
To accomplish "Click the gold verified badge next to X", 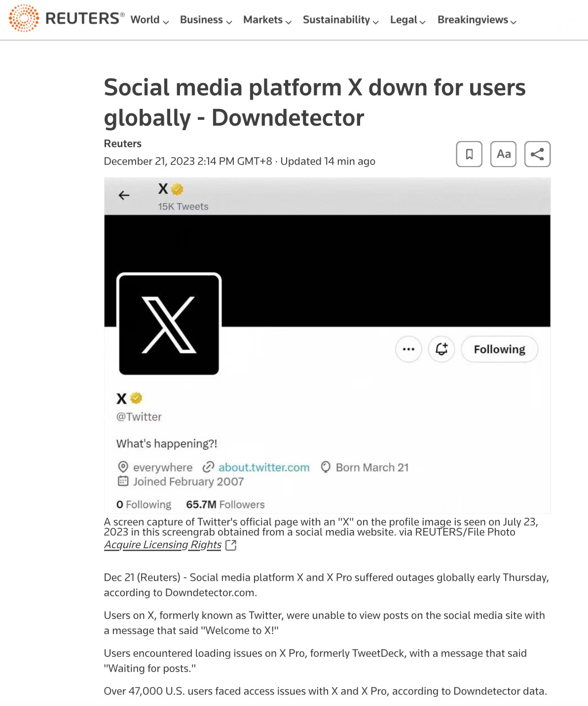I will pyautogui.click(x=137, y=398).
